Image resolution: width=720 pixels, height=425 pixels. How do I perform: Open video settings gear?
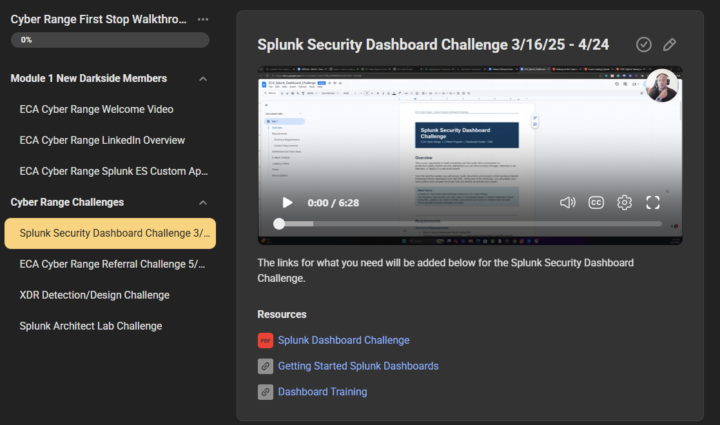tap(624, 202)
